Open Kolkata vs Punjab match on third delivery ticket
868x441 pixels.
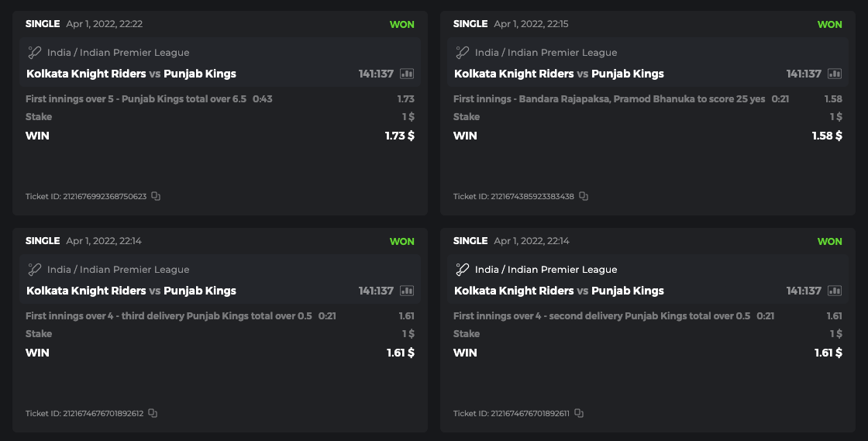[131, 291]
